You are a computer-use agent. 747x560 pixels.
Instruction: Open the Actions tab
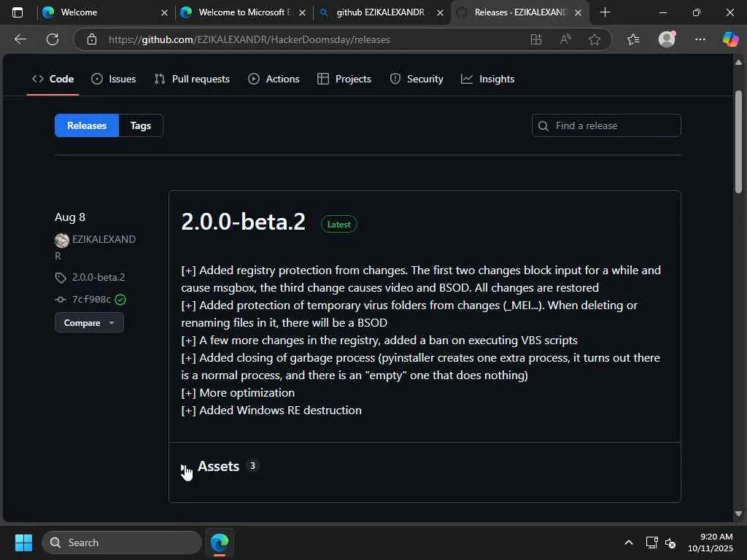coord(274,79)
